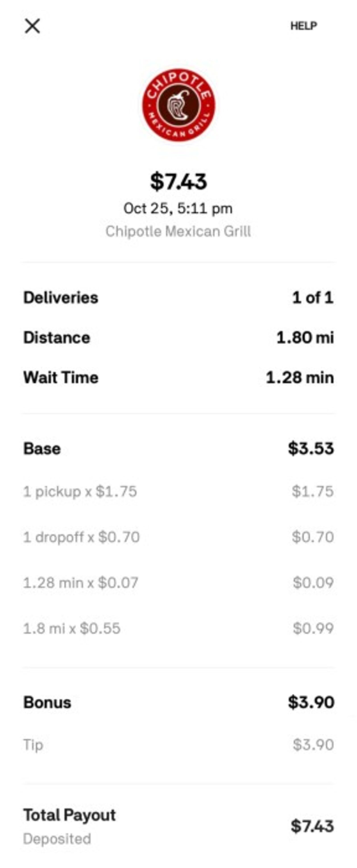
Task: Close the delivery receipt with the X icon
Action: 32,26
